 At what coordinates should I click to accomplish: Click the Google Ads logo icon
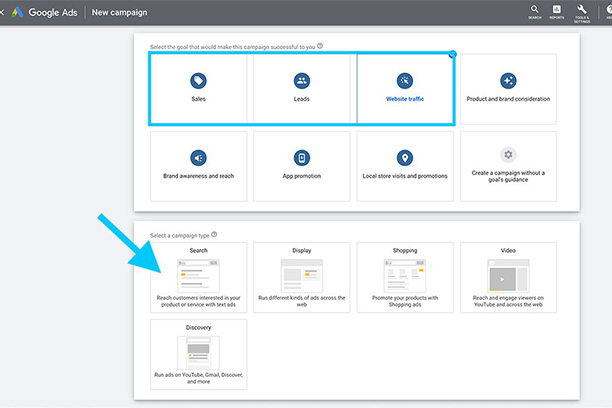[17, 12]
